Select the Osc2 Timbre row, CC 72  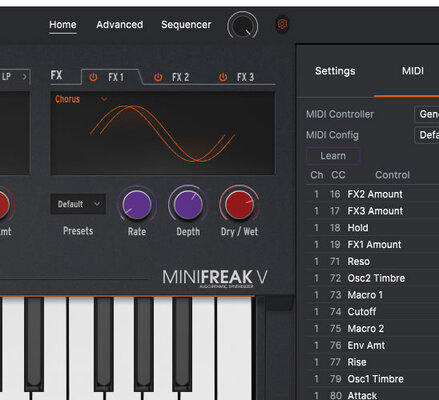[372, 278]
